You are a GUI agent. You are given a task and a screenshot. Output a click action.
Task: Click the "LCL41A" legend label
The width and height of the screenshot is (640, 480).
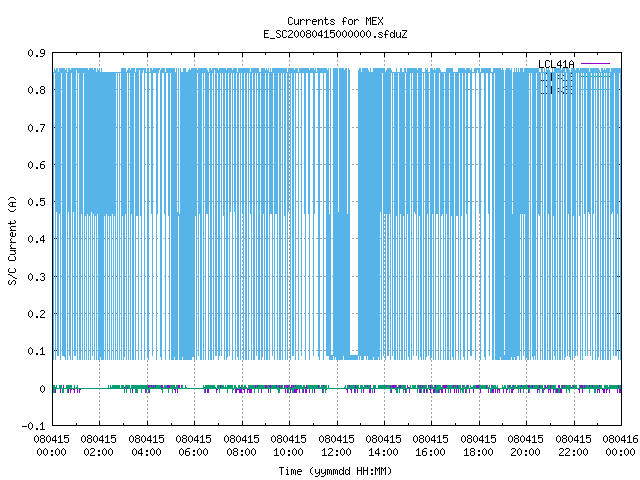556,64
